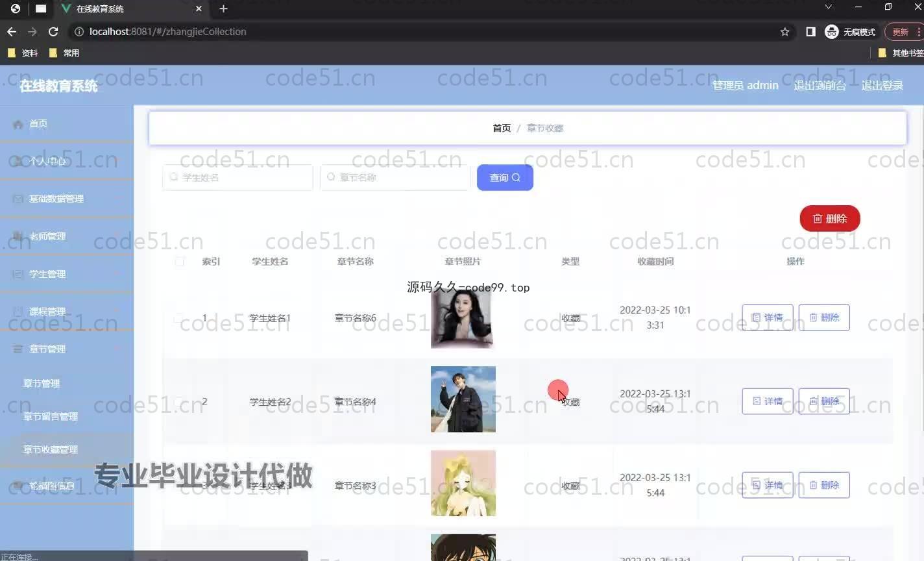The image size is (924, 561).
Task: Click cell 学生姓名2
Action: click(270, 402)
